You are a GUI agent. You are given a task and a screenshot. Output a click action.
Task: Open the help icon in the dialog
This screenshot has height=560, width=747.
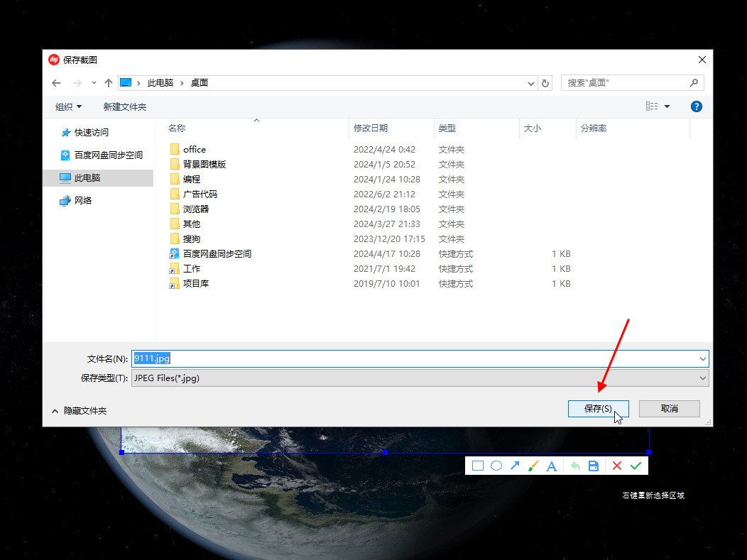696,106
